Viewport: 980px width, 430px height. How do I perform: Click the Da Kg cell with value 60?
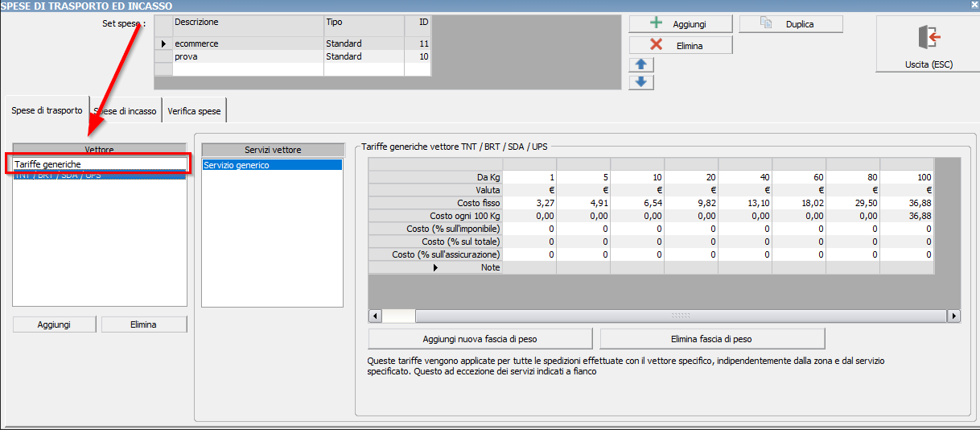(x=799, y=176)
